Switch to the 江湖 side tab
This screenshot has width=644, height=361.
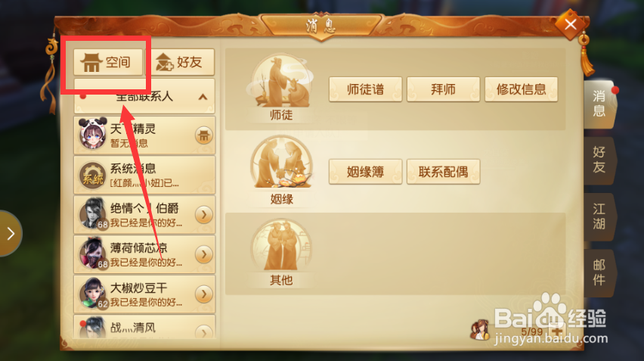point(599,216)
